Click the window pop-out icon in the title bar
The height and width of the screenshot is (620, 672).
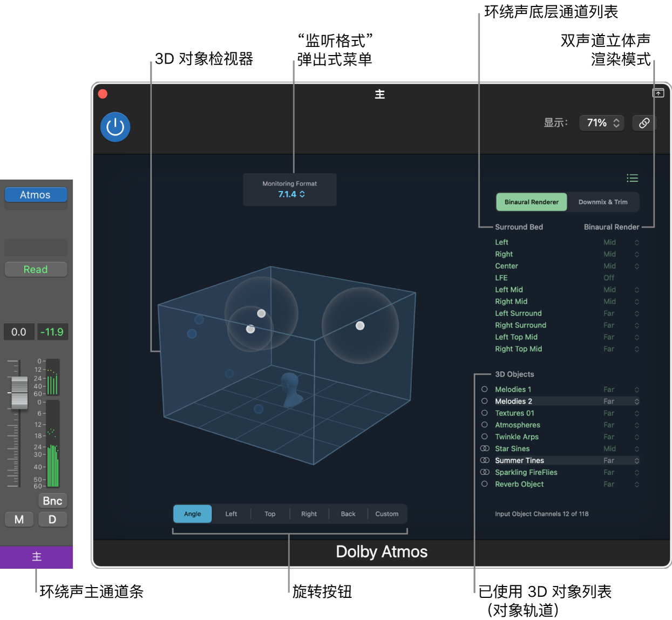click(659, 93)
